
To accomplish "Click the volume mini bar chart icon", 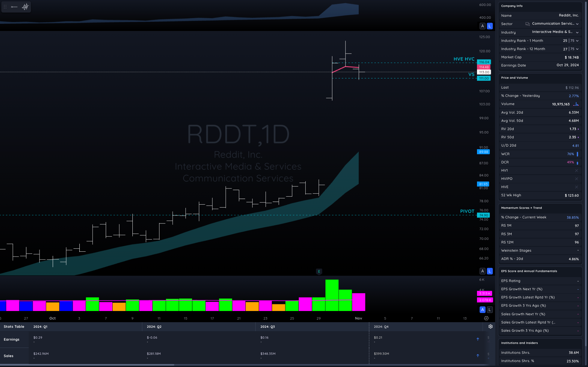I will [576, 104].
